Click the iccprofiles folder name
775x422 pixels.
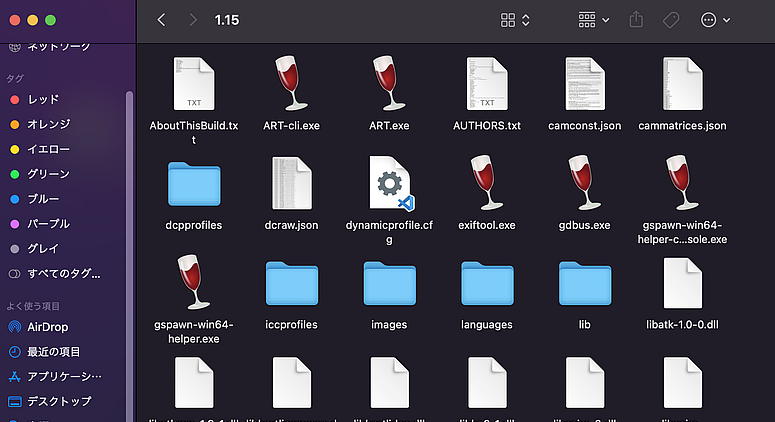tap(292, 325)
